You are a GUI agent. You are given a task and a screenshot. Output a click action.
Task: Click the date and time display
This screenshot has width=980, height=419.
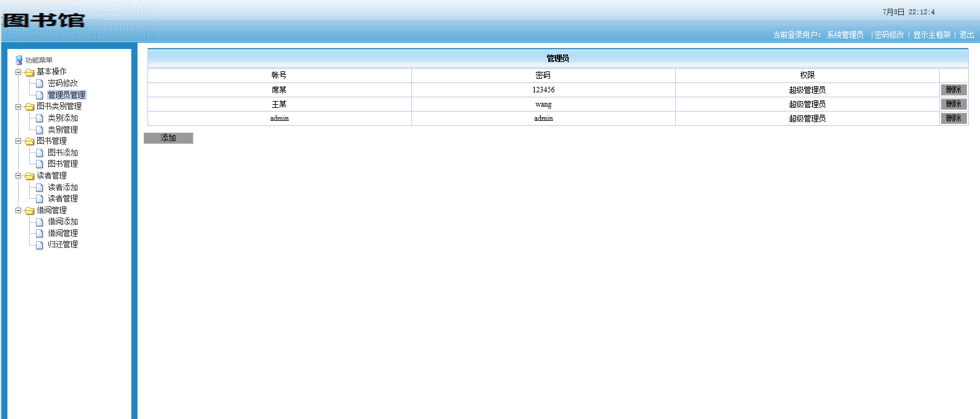(909, 12)
